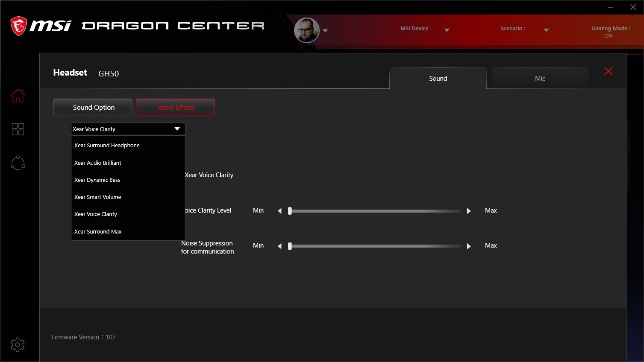Image resolution: width=644 pixels, height=362 pixels.
Task: Expand the profile avatar dropdown arrow
Action: pyautogui.click(x=325, y=31)
